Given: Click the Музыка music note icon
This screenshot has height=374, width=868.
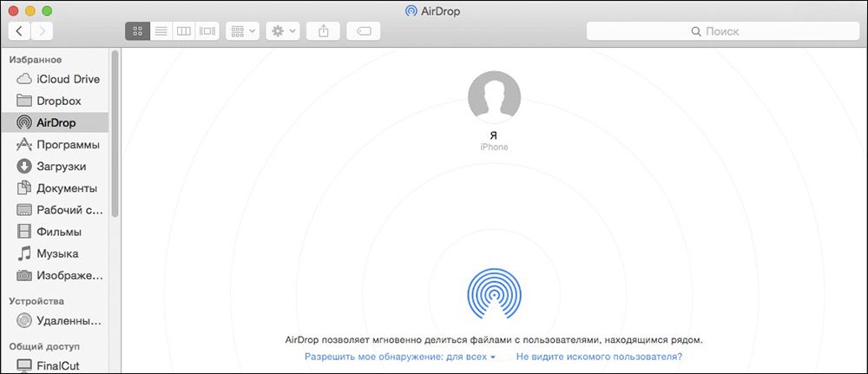Looking at the screenshot, I should pyautogui.click(x=24, y=253).
